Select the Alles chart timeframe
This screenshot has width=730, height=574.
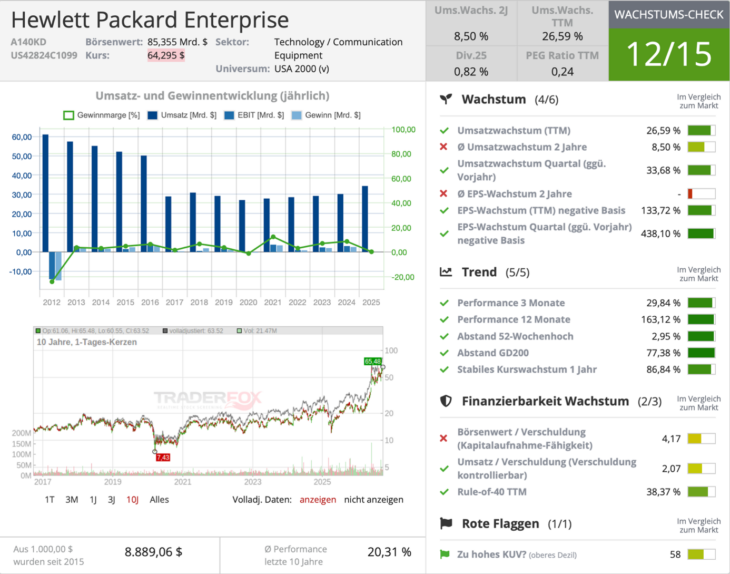click(159, 500)
